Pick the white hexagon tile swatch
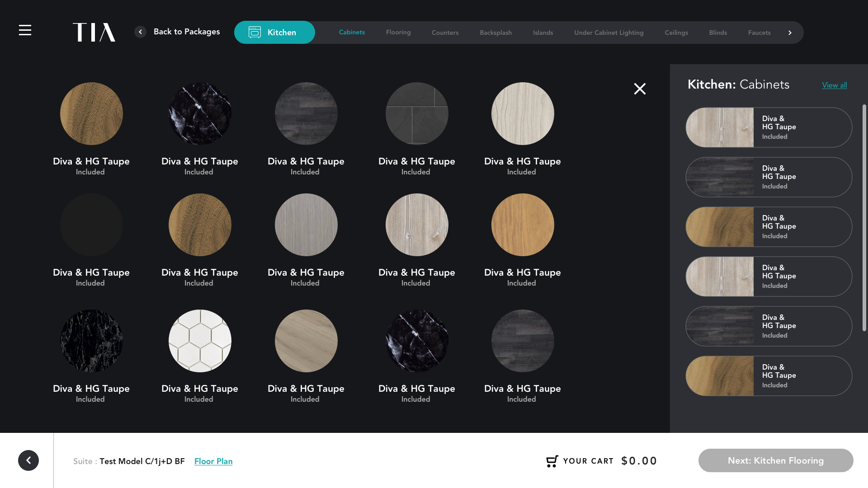The height and width of the screenshot is (488, 868). (200, 341)
